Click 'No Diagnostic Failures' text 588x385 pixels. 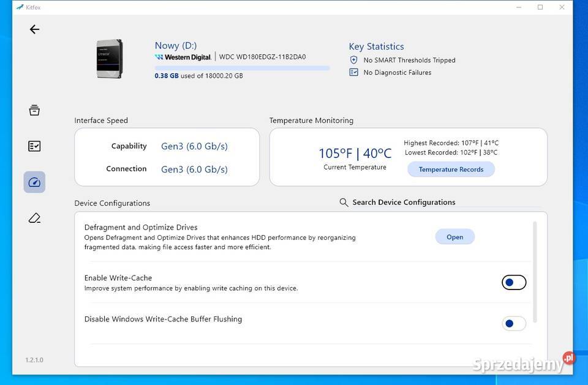coord(398,72)
